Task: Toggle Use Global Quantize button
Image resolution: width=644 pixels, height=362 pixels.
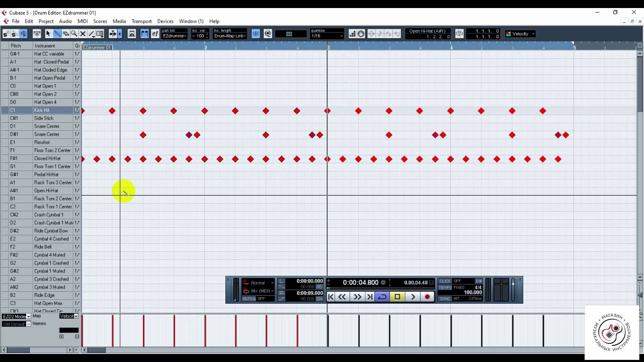Action: tap(268, 34)
